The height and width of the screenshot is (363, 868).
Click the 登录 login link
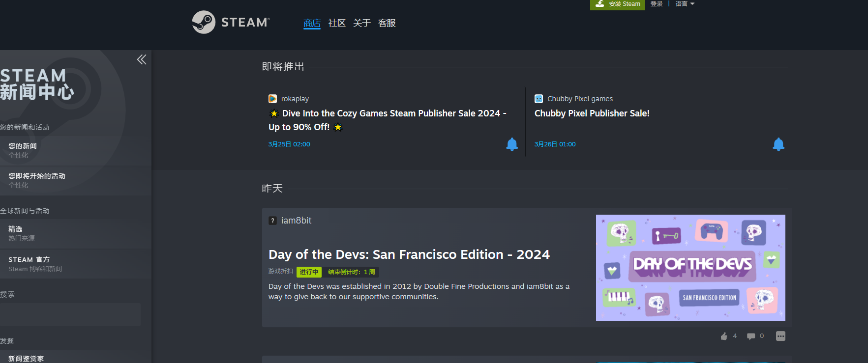pyautogui.click(x=657, y=4)
